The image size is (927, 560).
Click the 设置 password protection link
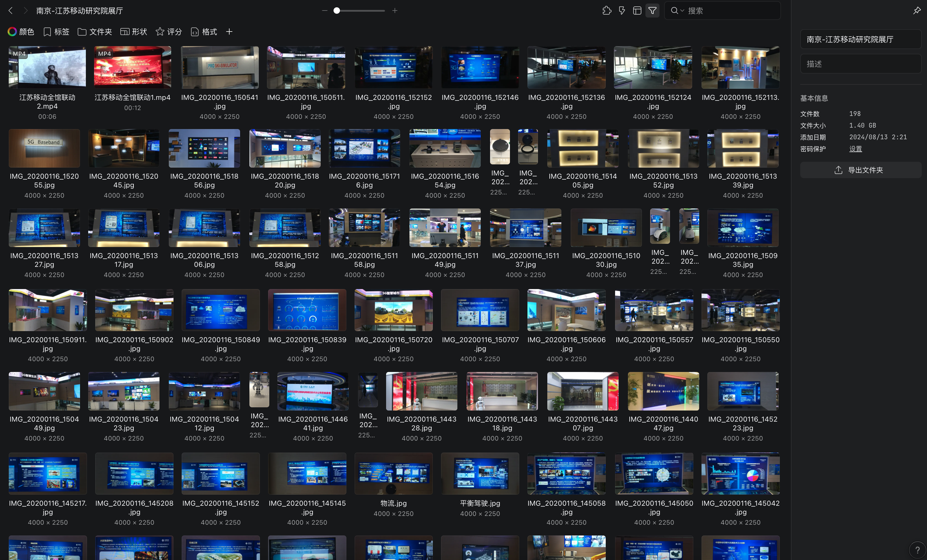point(855,149)
